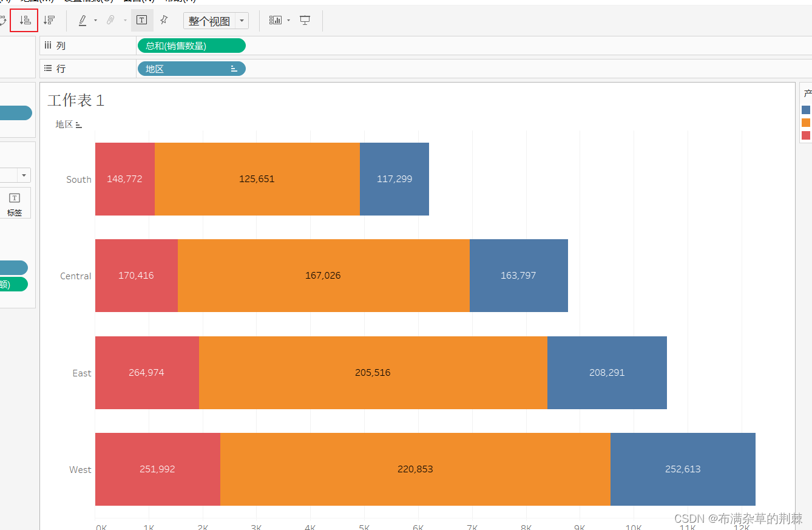Select the 地区 pill on the rows shelf
Screen dimensions: 812x530
pyautogui.click(x=192, y=69)
